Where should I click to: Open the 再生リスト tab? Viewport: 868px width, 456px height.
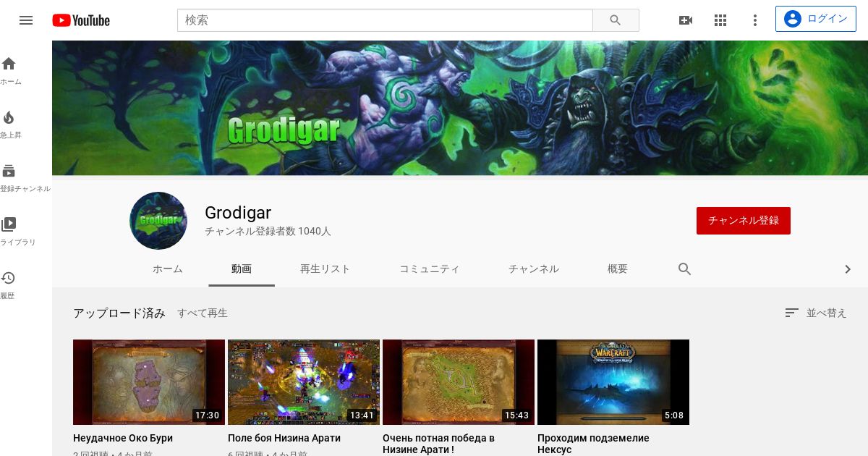(325, 269)
